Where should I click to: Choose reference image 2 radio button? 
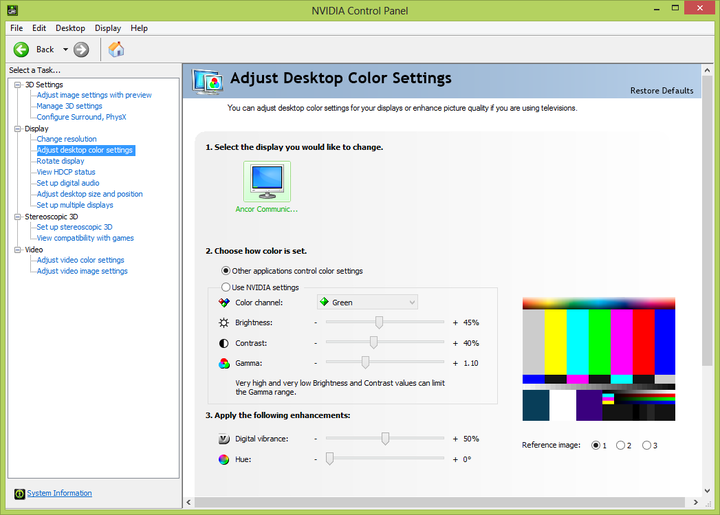click(620, 445)
